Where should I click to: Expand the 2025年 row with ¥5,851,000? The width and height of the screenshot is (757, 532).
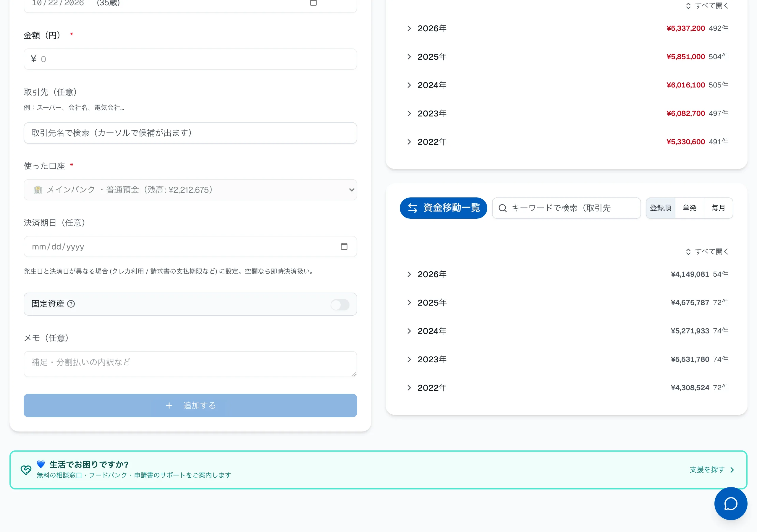click(x=567, y=57)
